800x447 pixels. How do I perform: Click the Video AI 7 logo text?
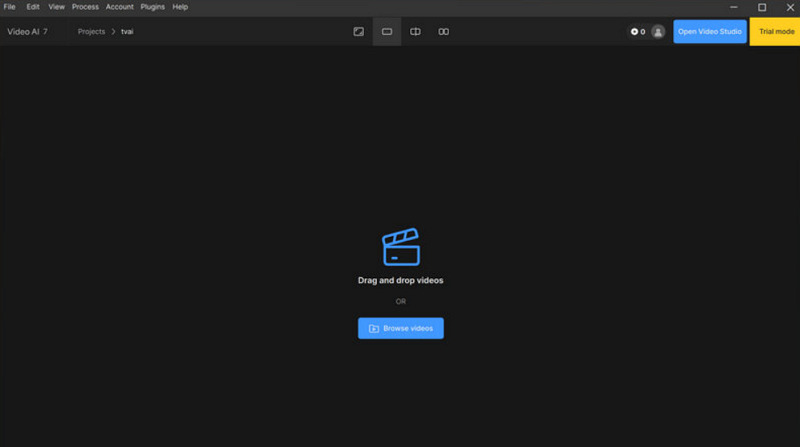click(27, 32)
